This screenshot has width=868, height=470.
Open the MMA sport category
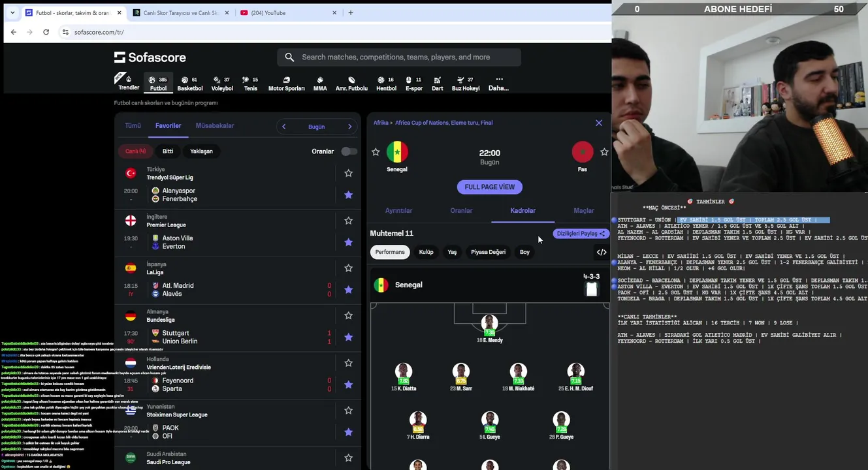[320, 84]
